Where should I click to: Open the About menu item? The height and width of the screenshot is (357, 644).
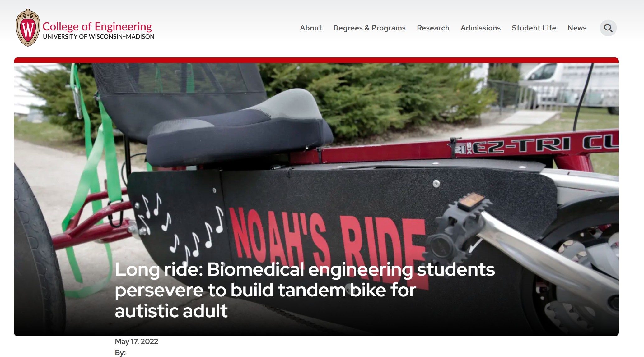(310, 28)
